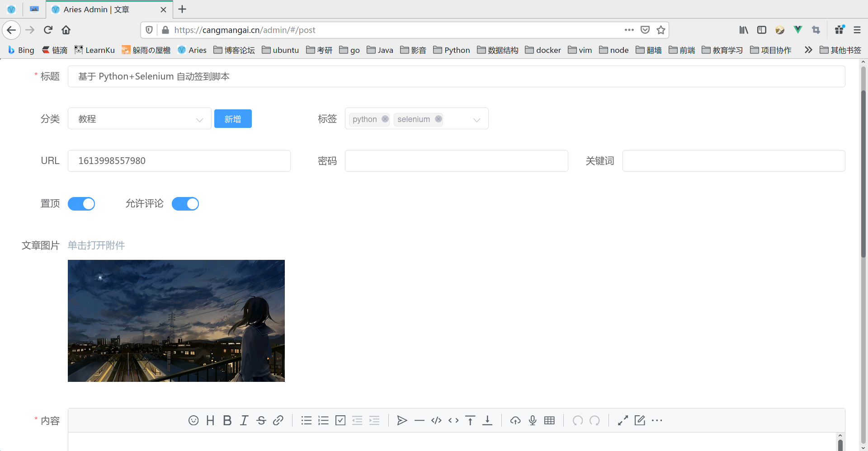Enable the 置顶 pin-to-top toggle
The image size is (868, 451).
click(x=81, y=204)
